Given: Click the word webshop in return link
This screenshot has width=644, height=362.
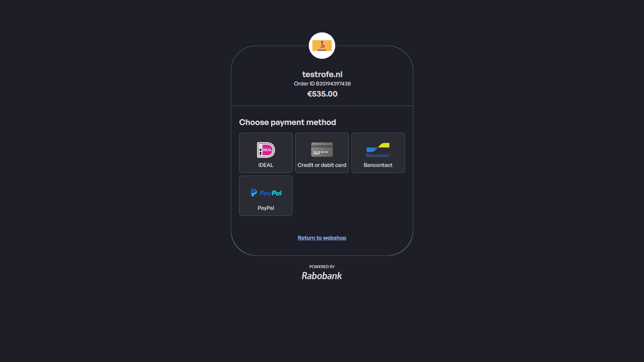Looking at the screenshot, I should [x=334, y=238].
